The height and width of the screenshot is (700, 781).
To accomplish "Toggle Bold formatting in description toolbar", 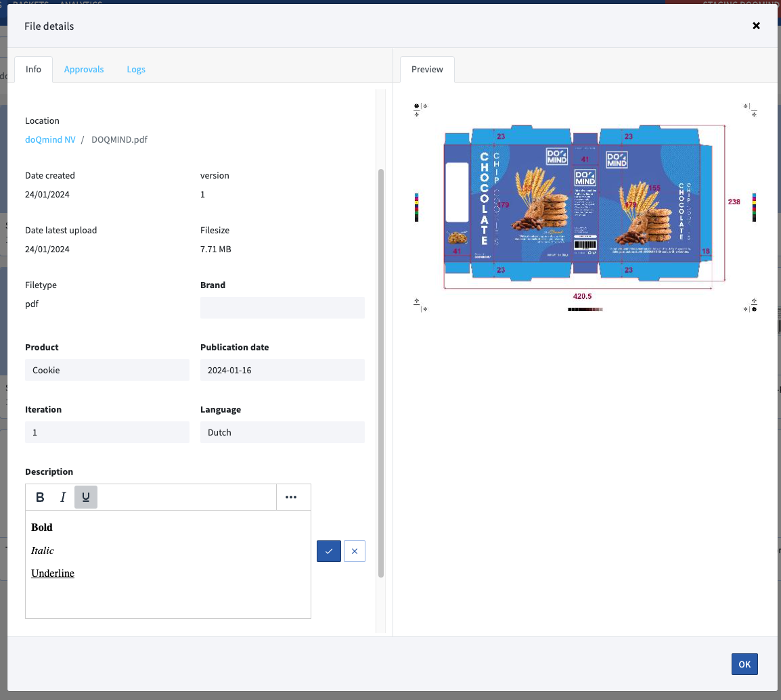I will click(x=40, y=497).
